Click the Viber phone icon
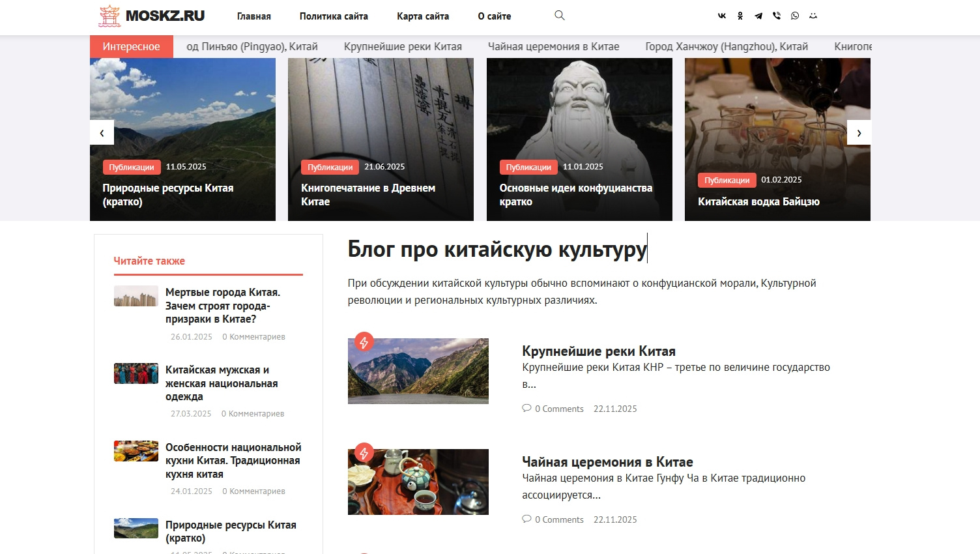 click(x=777, y=16)
